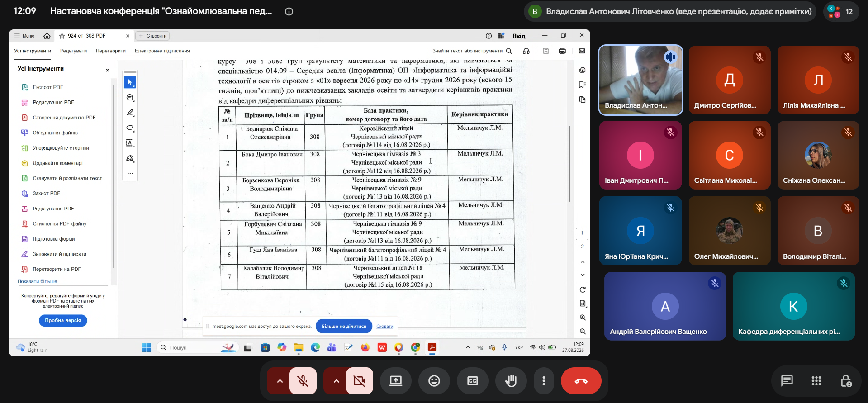Open Експорт PDF tool in the sidebar
The width and height of the screenshot is (868, 403).
coord(47,87)
